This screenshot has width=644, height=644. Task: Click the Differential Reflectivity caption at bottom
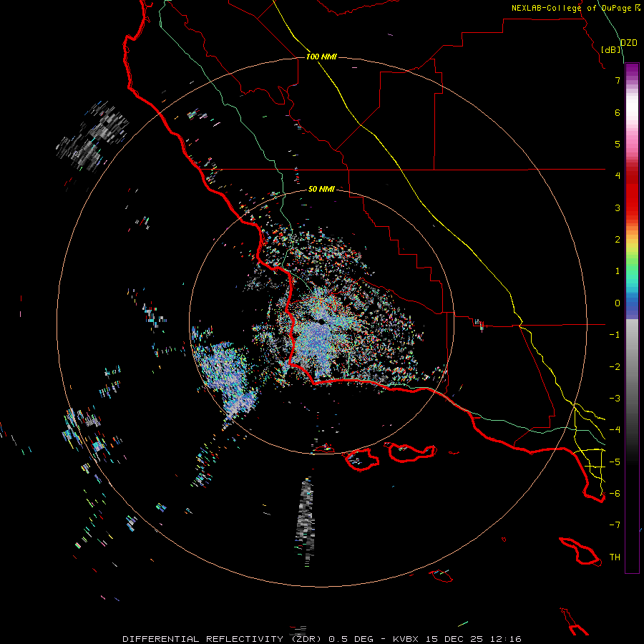[321, 639]
